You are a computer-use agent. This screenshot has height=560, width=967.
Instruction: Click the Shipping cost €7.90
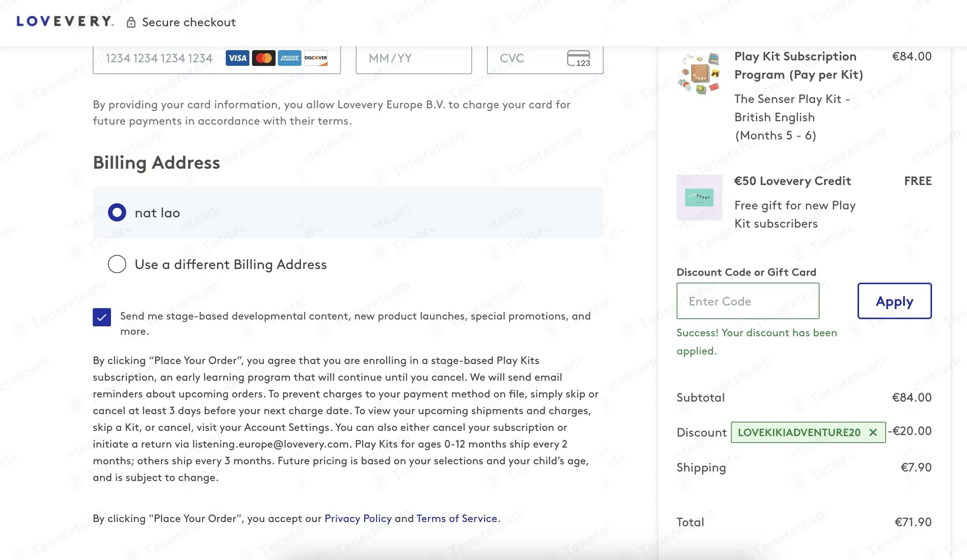click(x=916, y=467)
